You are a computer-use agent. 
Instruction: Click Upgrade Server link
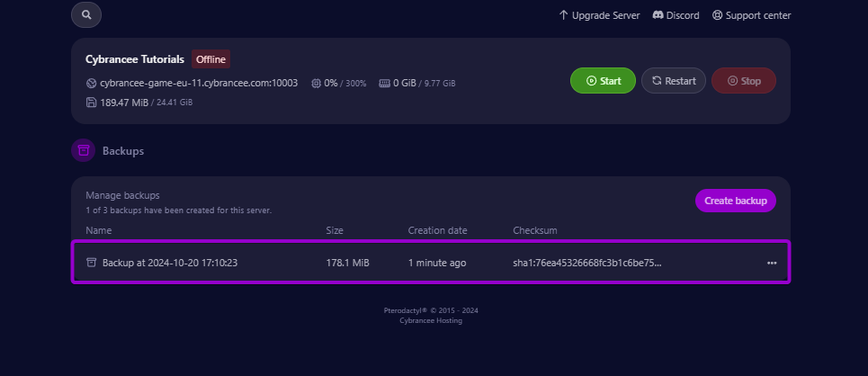tap(600, 15)
